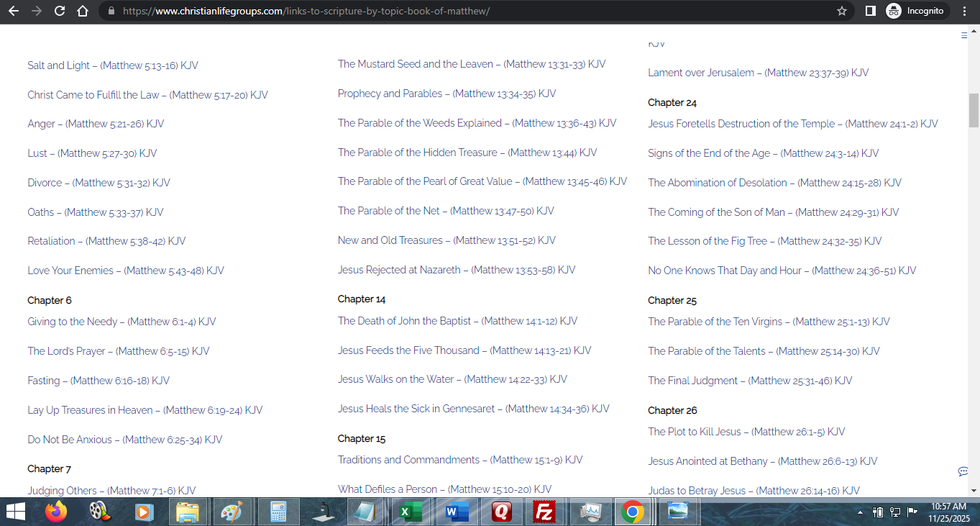Open the side panel icon in Chrome

[870, 12]
